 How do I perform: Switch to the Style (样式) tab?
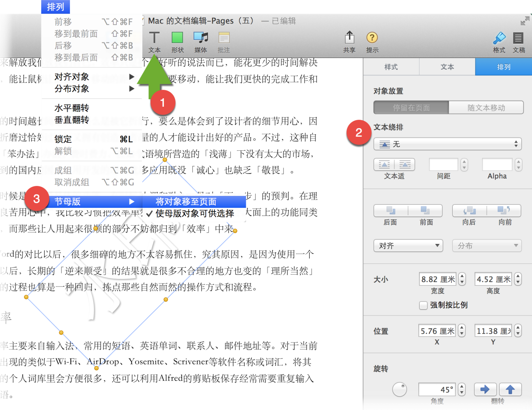[x=391, y=67]
